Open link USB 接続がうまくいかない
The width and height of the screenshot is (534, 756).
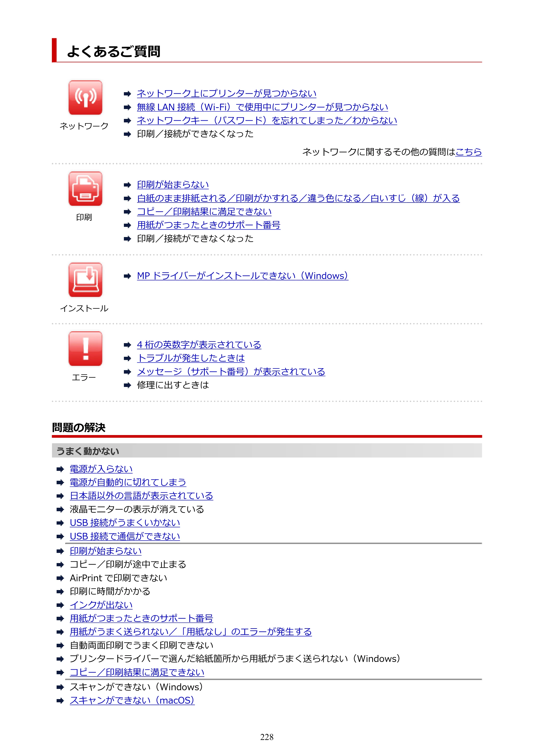tap(125, 523)
